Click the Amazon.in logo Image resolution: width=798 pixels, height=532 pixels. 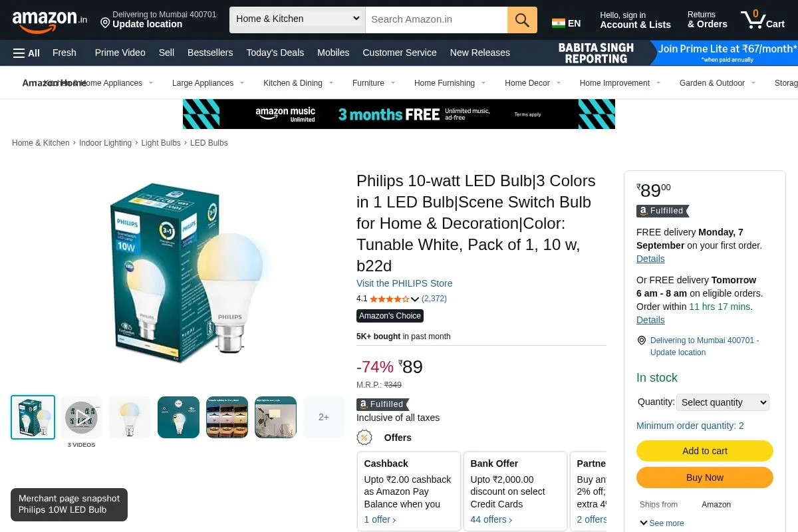click(49, 21)
